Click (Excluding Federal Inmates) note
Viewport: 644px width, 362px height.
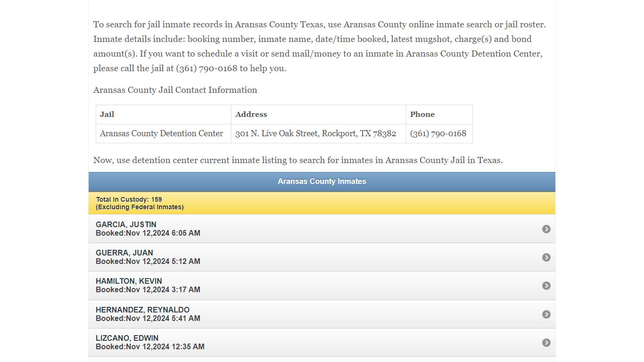[140, 207]
